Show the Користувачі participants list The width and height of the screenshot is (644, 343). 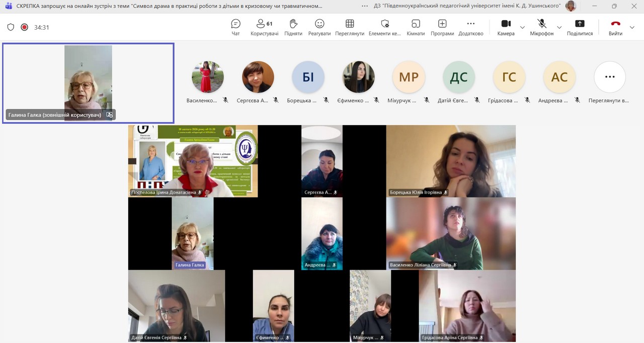[x=264, y=27]
